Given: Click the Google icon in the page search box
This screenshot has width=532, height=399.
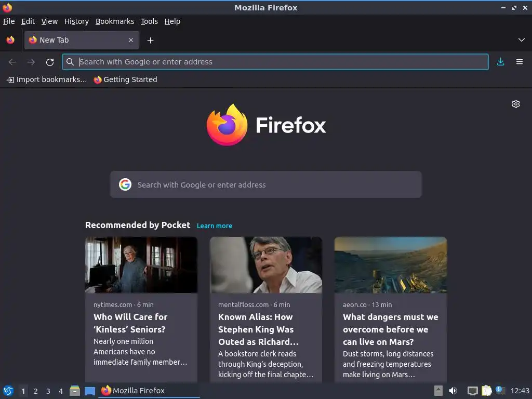Looking at the screenshot, I should (125, 184).
